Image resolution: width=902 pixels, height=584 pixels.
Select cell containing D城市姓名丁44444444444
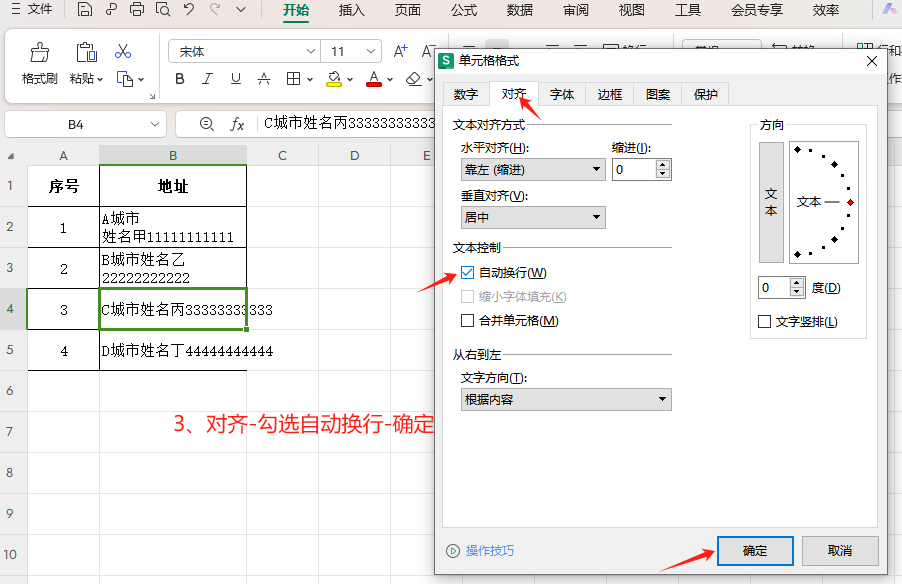coord(173,350)
